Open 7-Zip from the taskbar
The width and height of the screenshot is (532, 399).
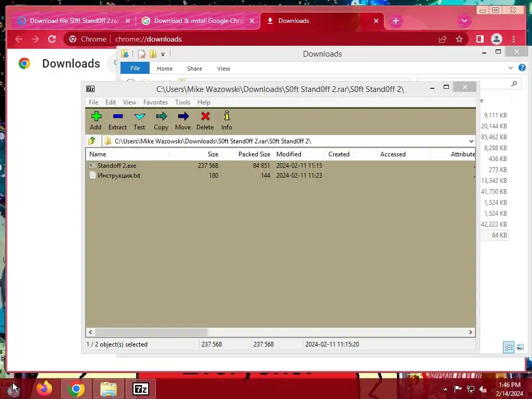click(x=140, y=389)
